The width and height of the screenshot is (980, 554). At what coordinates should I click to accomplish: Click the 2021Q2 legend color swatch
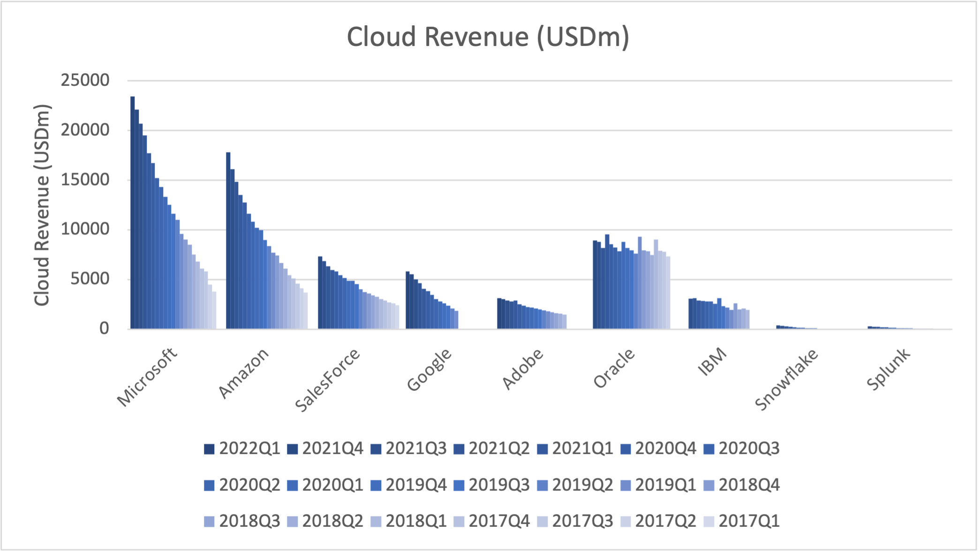[x=459, y=449]
